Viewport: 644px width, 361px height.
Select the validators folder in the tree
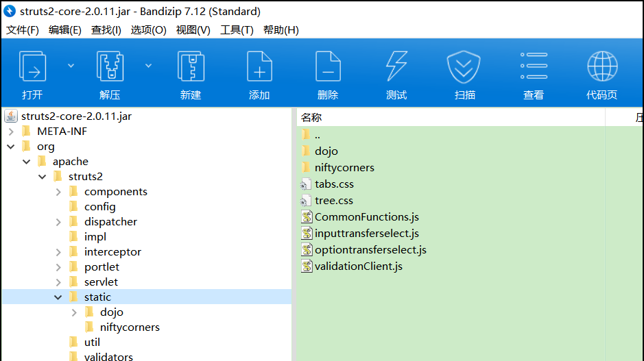tap(108, 356)
